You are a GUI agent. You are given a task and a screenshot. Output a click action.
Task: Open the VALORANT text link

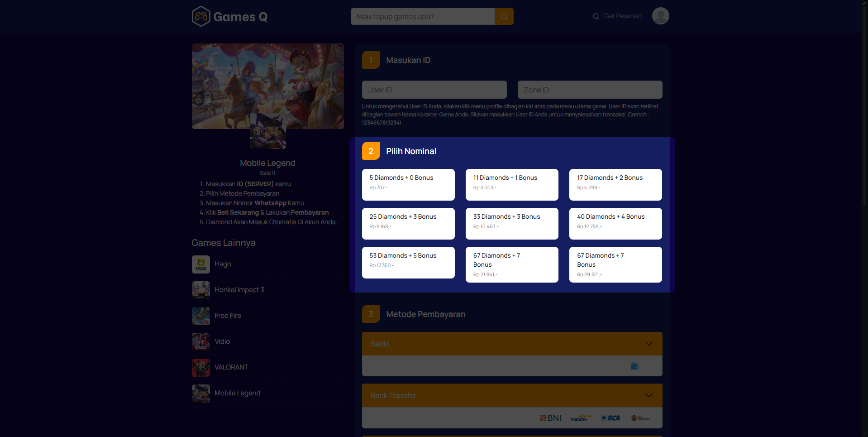click(x=231, y=367)
